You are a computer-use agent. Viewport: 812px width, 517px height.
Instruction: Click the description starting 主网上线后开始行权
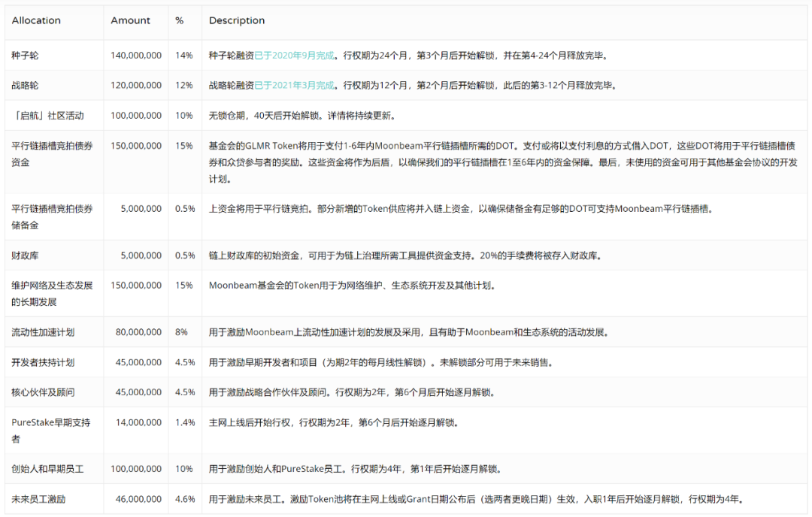pos(334,422)
